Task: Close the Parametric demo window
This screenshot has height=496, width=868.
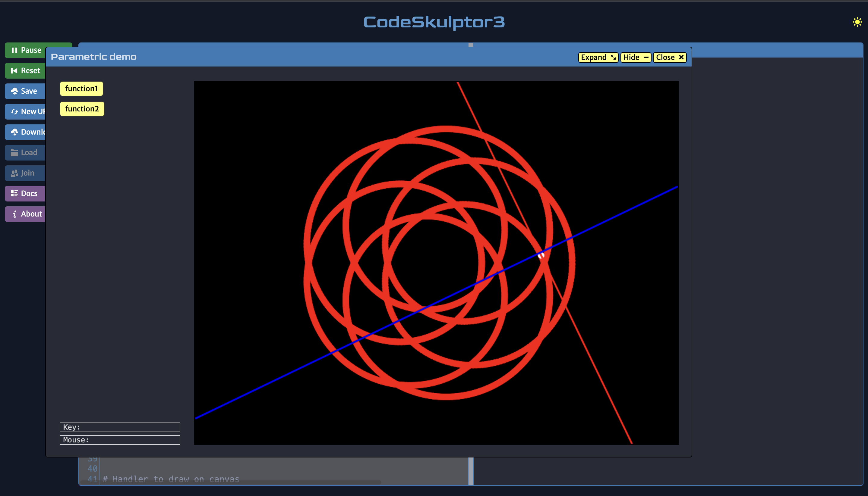Action: (x=670, y=57)
